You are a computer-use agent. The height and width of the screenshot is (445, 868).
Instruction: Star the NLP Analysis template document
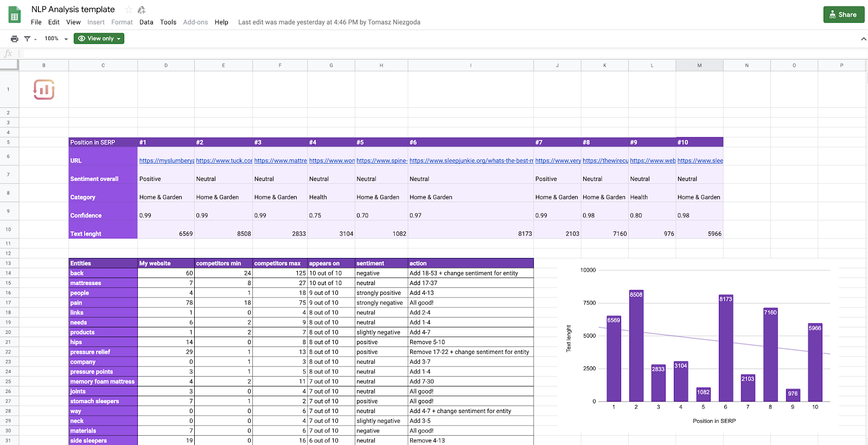pyautogui.click(x=129, y=10)
